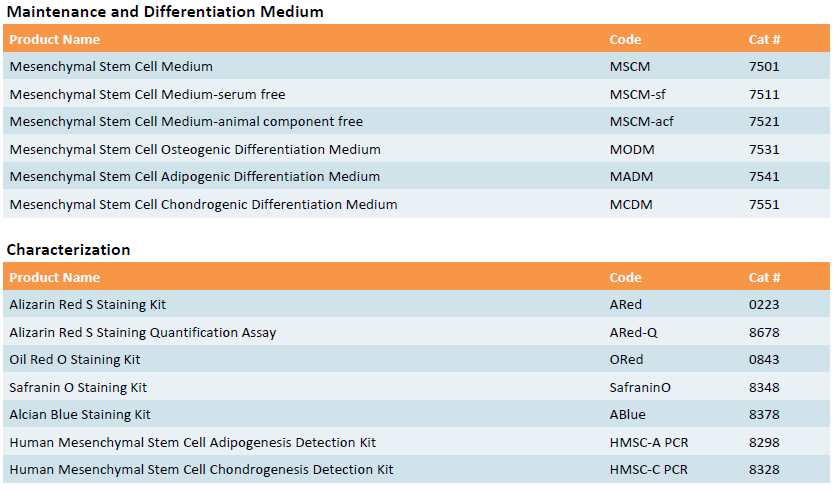839x490 pixels.
Task: Select the Oil Red O Staining Kit
Action: (x=75, y=360)
